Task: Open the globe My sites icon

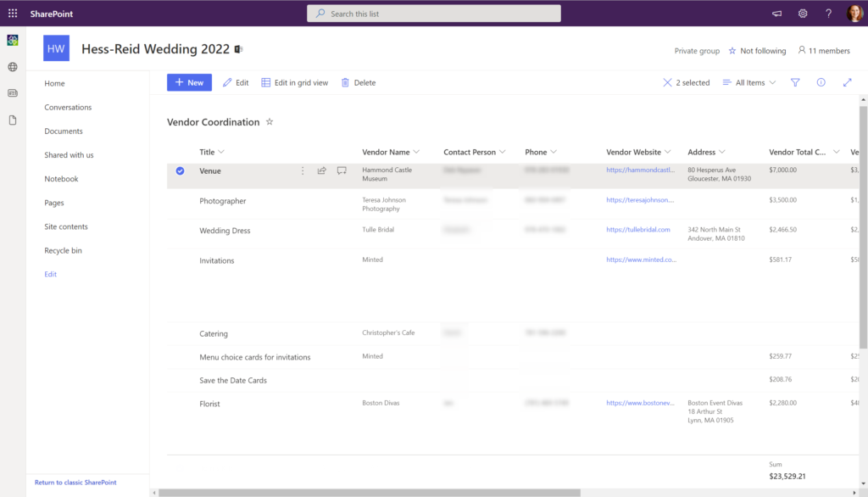Action: tap(13, 67)
